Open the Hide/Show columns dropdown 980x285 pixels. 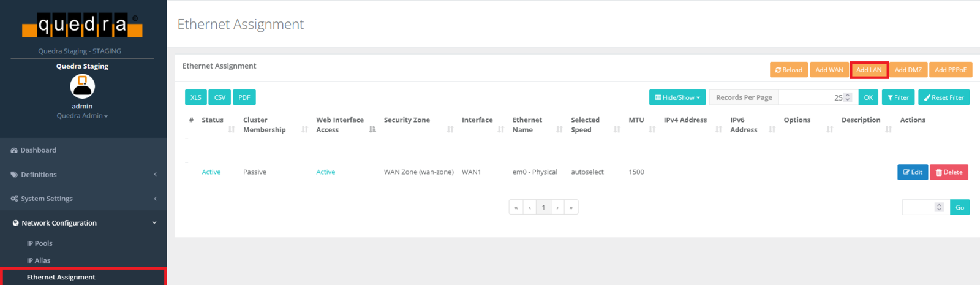coord(677,97)
